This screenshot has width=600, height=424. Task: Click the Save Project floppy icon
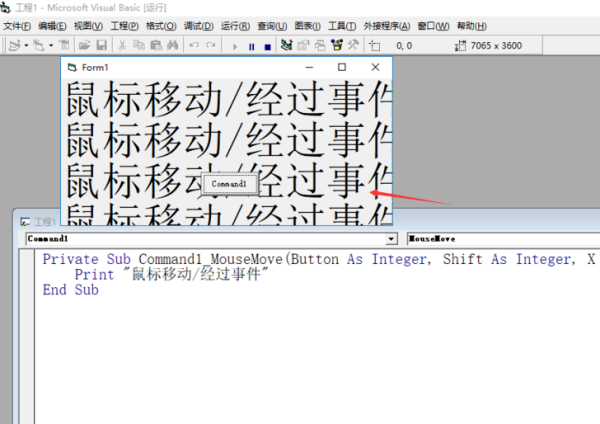[x=101, y=45]
